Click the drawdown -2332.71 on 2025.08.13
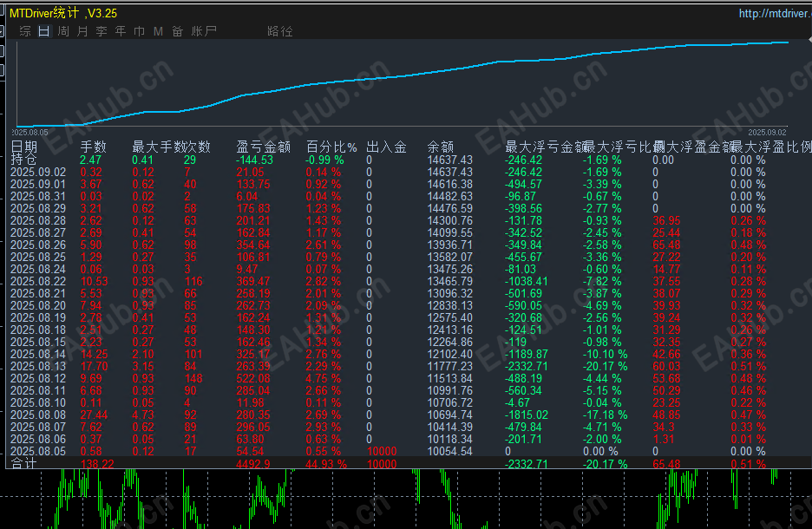The height and width of the screenshot is (529, 812). click(x=526, y=367)
